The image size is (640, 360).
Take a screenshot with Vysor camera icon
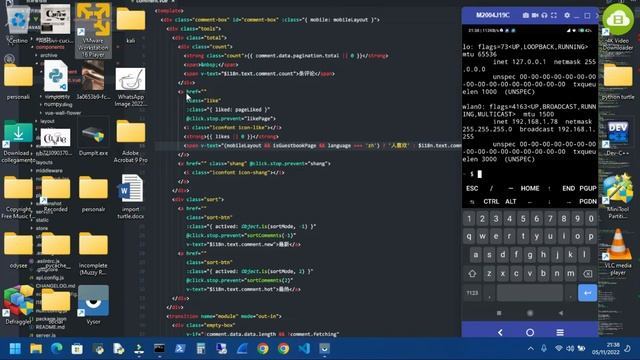(x=526, y=16)
